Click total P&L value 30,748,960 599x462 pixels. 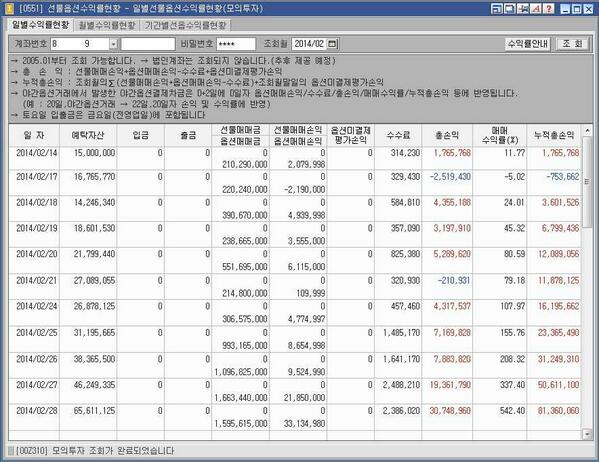(450, 411)
